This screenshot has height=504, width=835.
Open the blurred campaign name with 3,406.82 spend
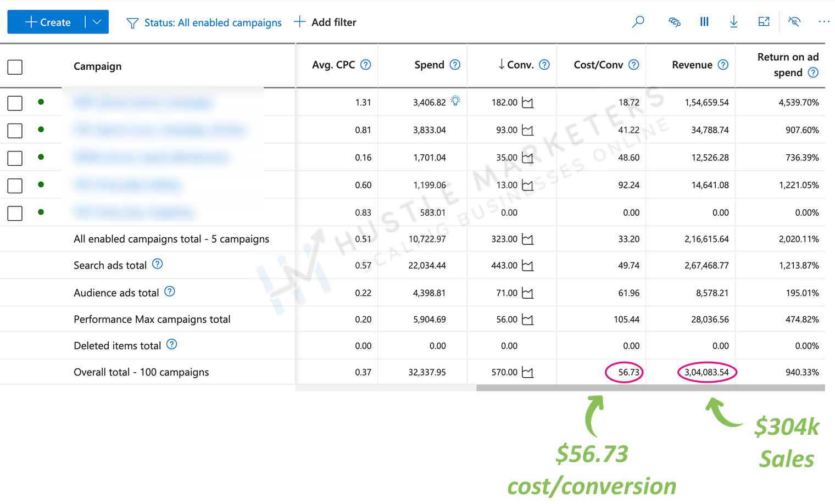point(143,103)
